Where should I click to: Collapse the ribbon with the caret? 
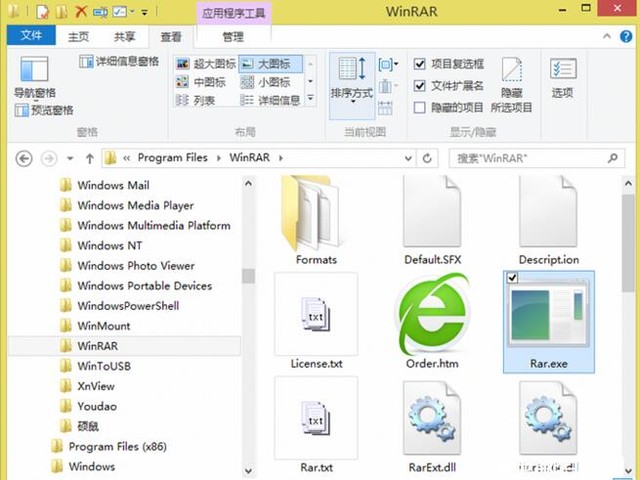[607, 36]
